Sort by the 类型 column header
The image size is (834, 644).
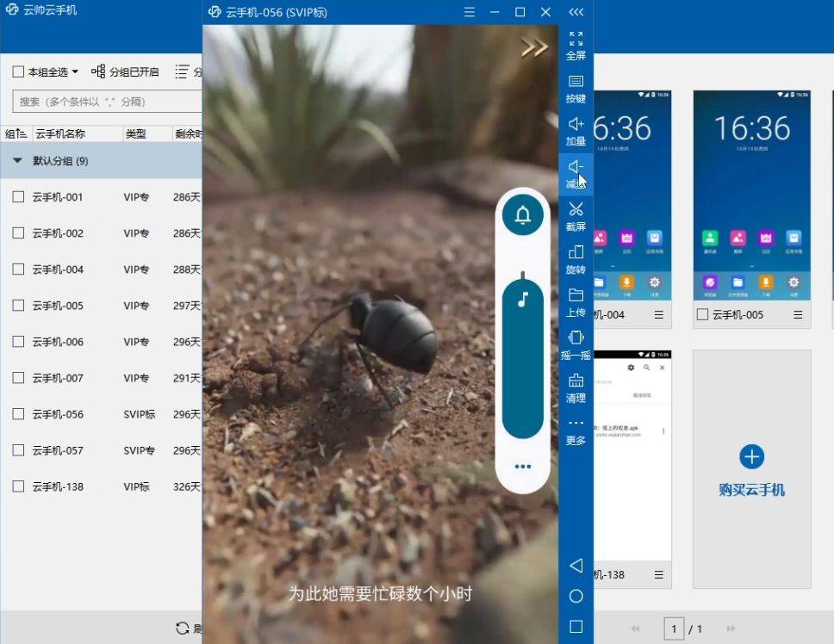tap(135, 134)
